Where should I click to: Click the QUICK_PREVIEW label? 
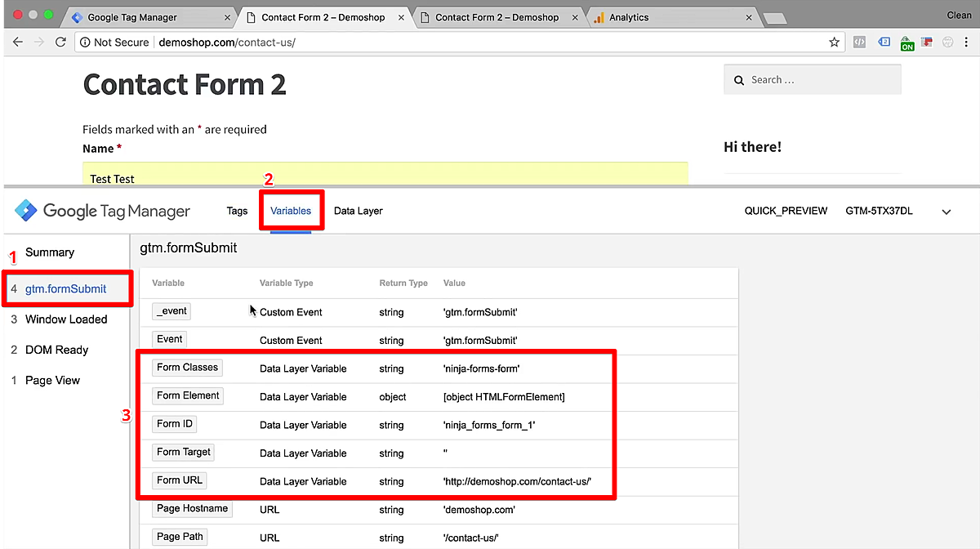pos(786,211)
